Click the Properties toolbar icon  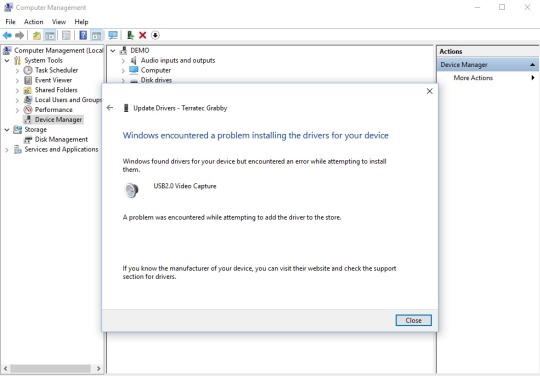pyautogui.click(x=66, y=35)
